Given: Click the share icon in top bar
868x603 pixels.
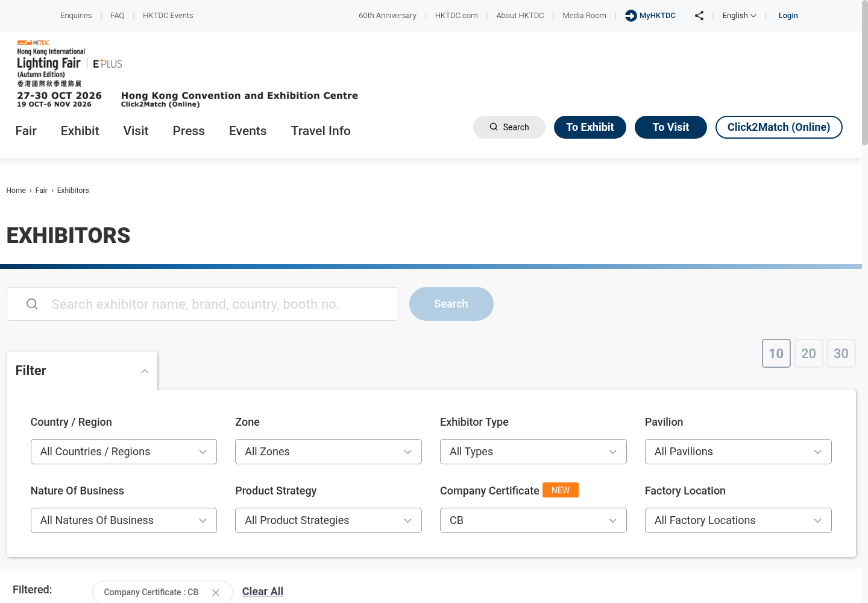Looking at the screenshot, I should (699, 16).
